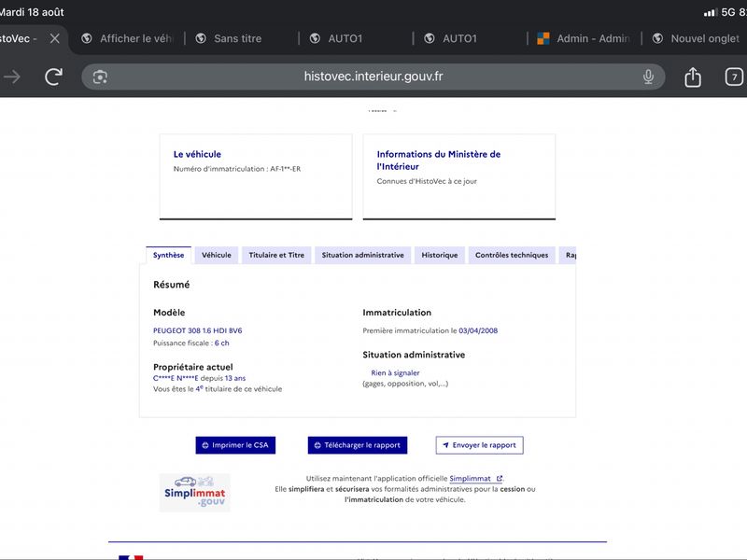The image size is (747, 560).
Task: Click the histovec.interieur.gouv.fr address field
Action: (373, 77)
